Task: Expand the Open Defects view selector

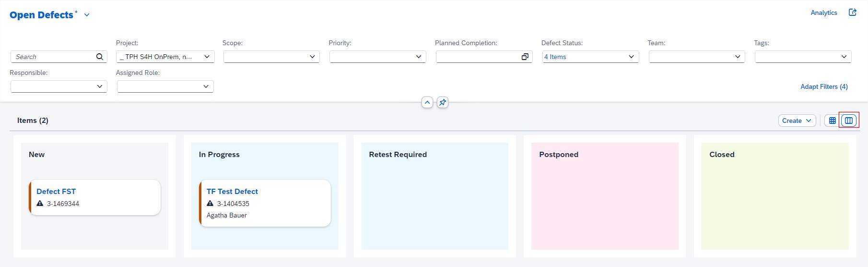Action: (x=87, y=15)
